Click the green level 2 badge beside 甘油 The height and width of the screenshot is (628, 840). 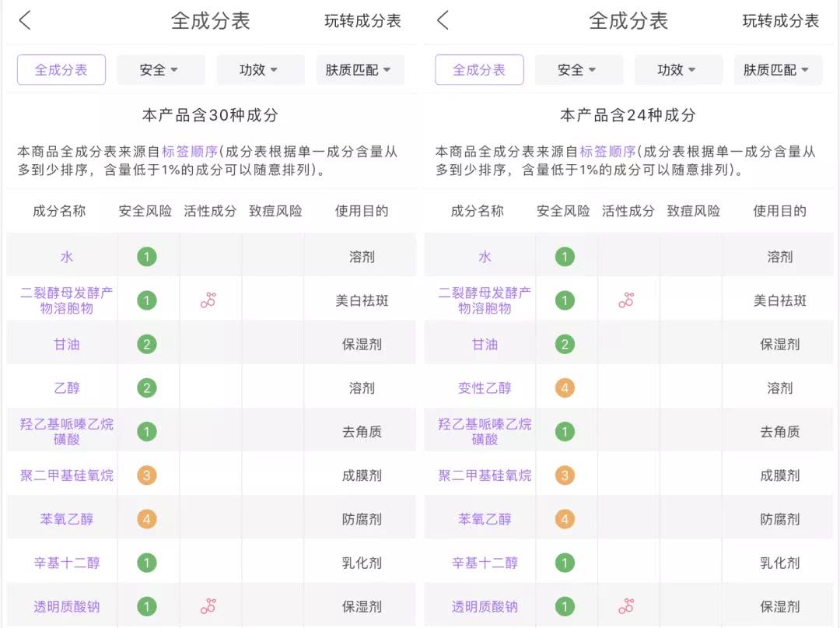[146, 344]
